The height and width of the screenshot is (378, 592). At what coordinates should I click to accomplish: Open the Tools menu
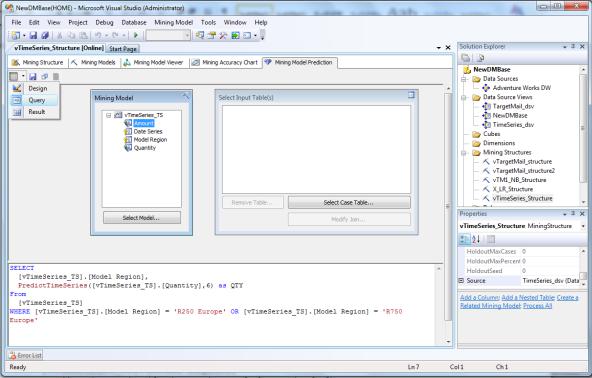coord(208,23)
